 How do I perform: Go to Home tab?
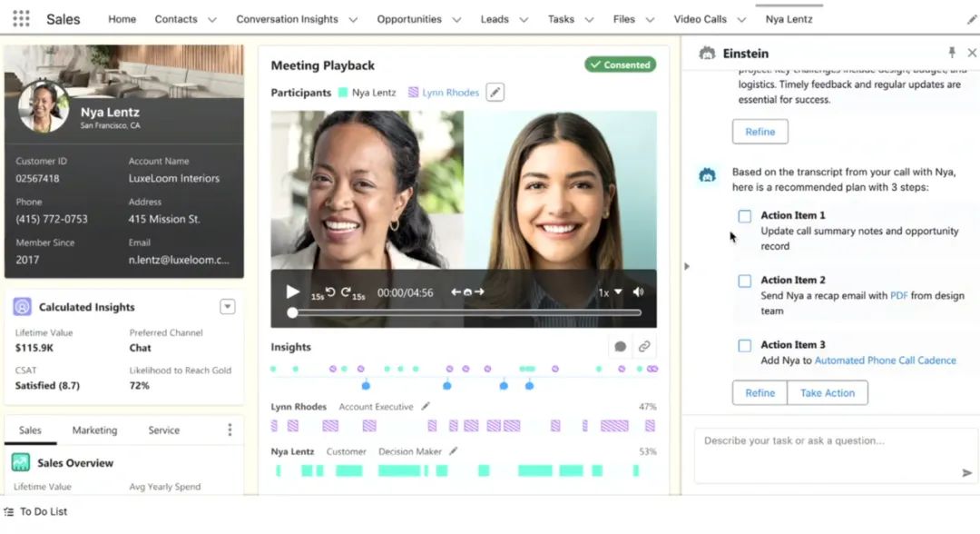122,19
